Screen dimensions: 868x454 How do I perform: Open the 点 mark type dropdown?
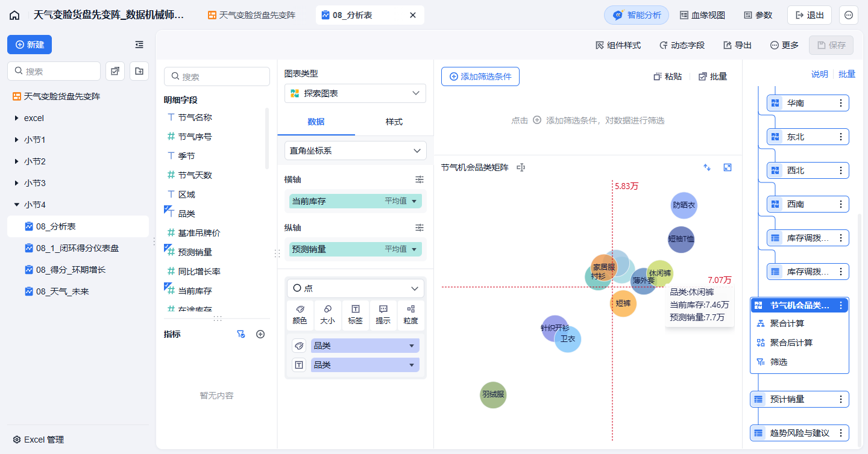click(355, 288)
